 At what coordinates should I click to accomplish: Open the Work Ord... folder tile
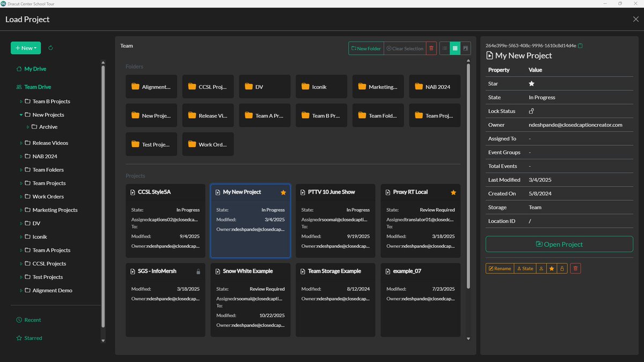pyautogui.click(x=208, y=144)
